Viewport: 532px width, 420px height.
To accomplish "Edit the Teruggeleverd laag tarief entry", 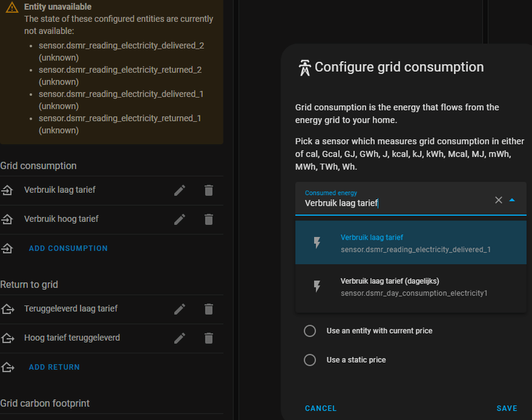I will coord(180,309).
